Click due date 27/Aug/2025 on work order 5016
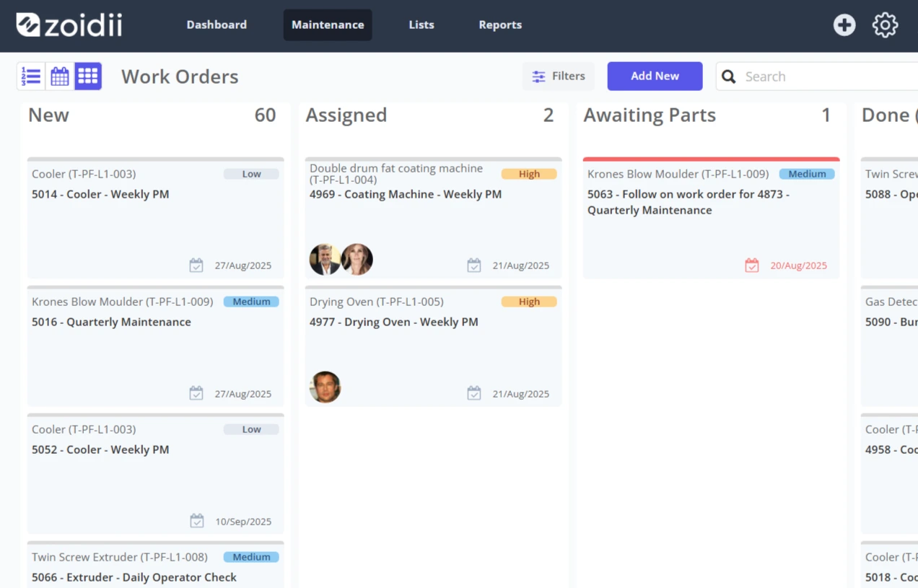This screenshot has width=918, height=588. tap(243, 394)
